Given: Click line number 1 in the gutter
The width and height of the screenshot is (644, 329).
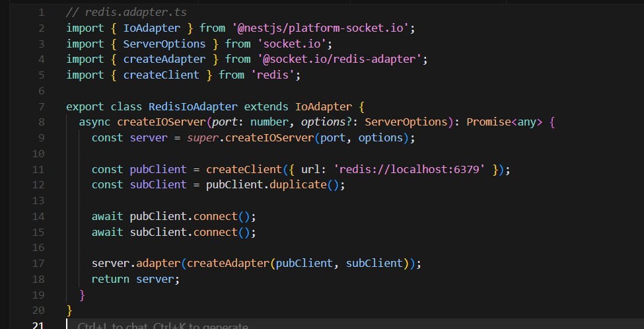Looking at the screenshot, I should (41, 13).
